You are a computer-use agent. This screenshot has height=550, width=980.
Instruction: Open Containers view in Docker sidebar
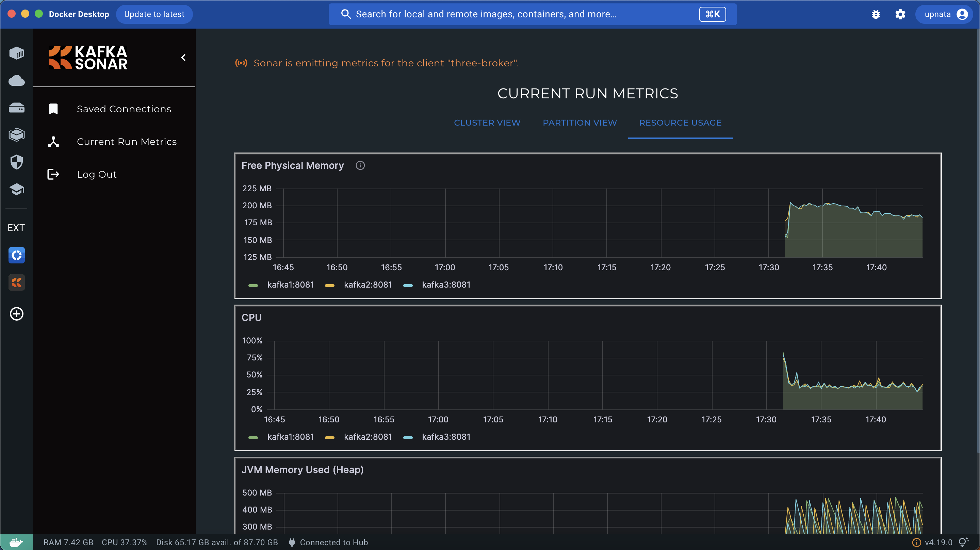point(16,53)
